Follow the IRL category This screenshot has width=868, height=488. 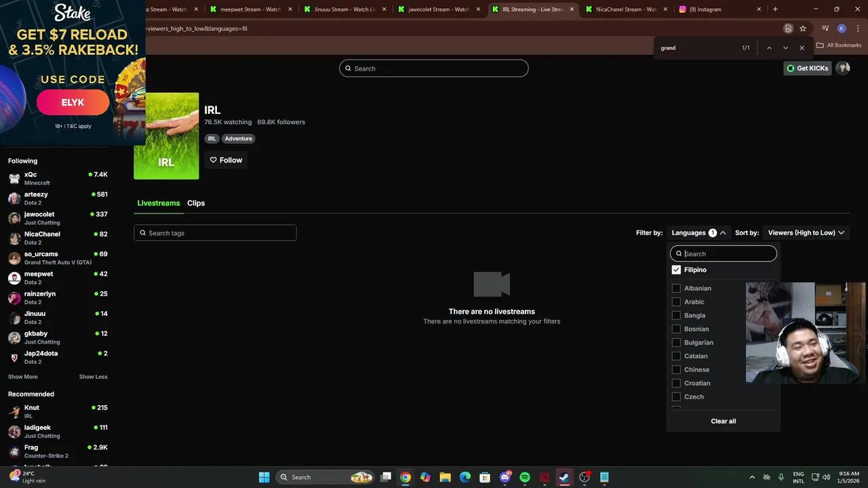[226, 160]
